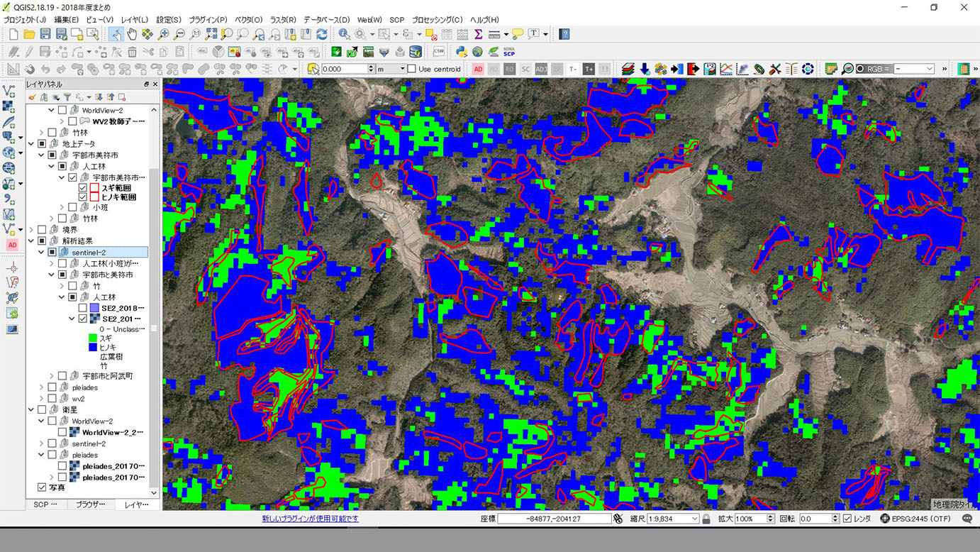
Task: Toggle the magnet snapping icon
Action: pos(30,69)
